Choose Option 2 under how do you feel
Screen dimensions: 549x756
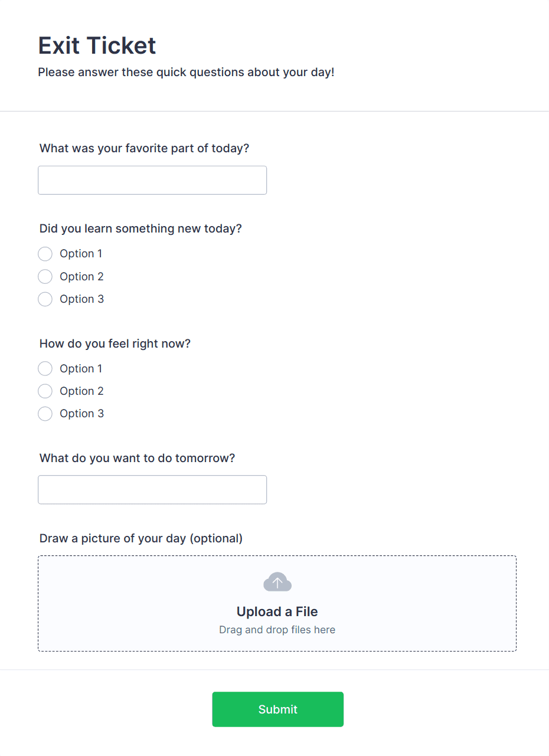pos(45,391)
